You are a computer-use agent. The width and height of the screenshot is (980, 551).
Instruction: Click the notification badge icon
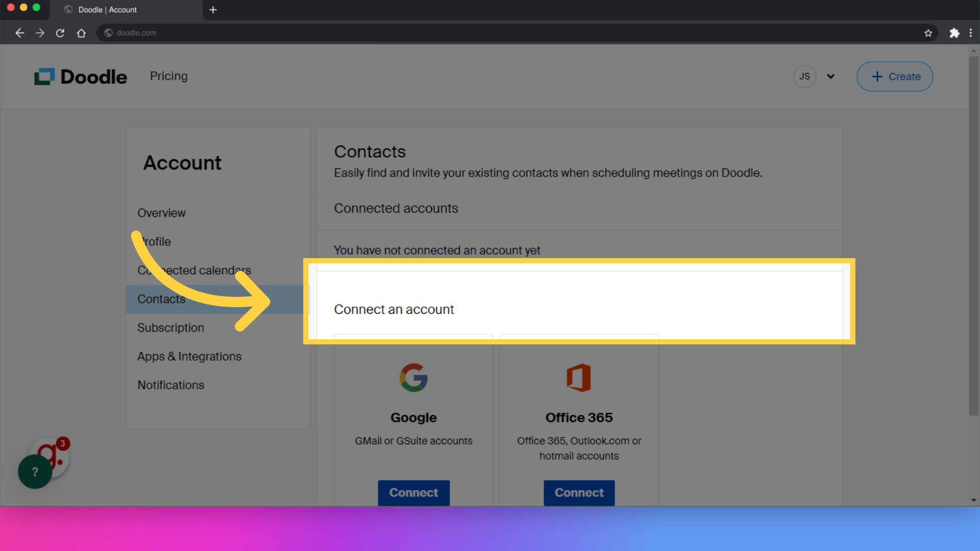point(62,444)
